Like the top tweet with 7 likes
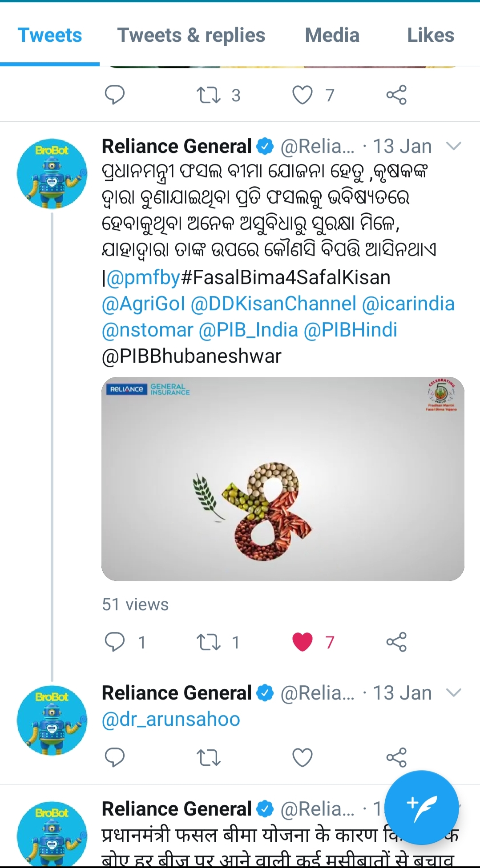Viewport: 480px width, 868px height. (303, 95)
